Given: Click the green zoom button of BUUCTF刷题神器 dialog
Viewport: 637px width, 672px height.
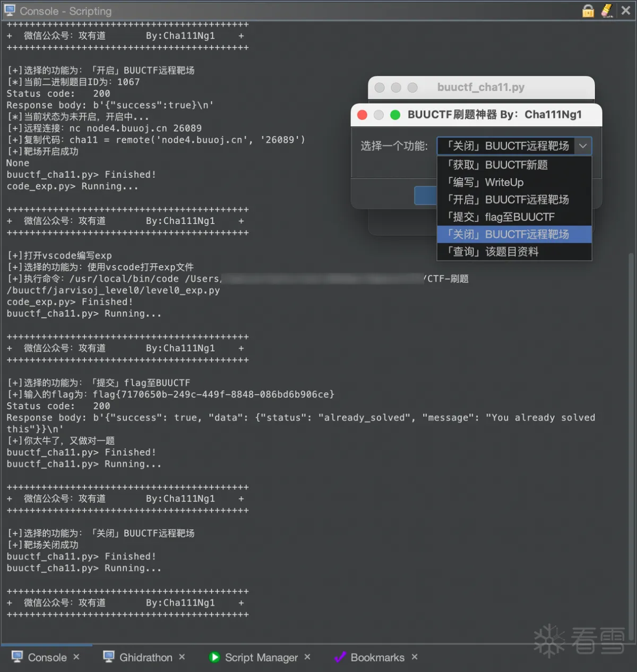Looking at the screenshot, I should coord(395,115).
